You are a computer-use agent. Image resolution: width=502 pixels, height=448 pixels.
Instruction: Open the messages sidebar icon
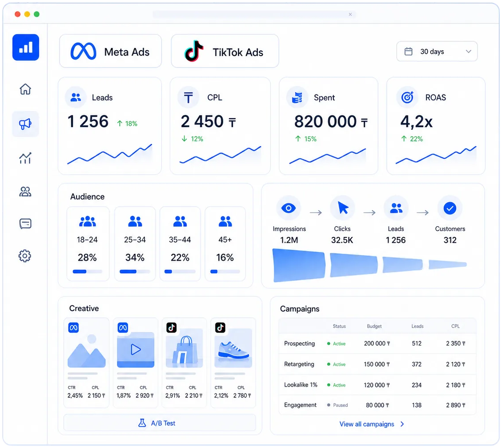(25, 224)
